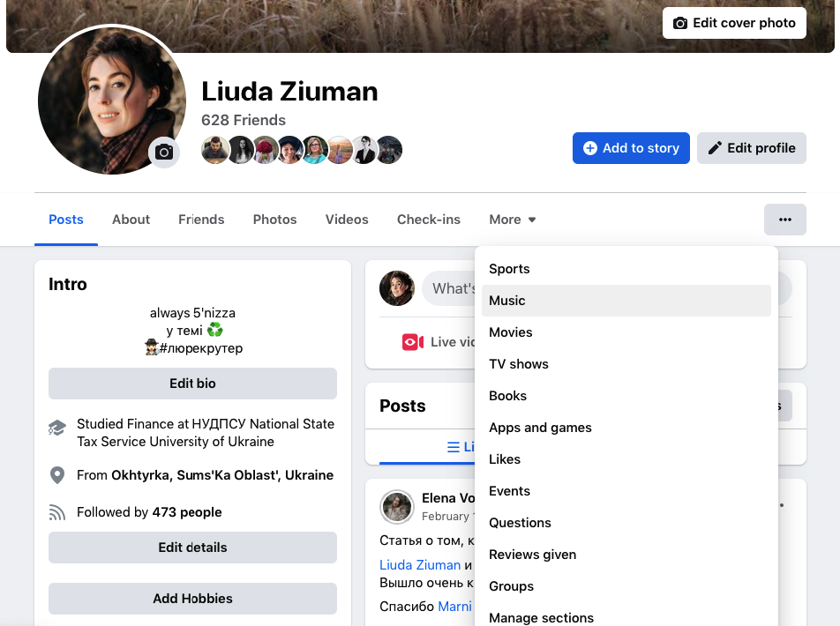840x626 pixels.
Task: Click the Elena post author name
Action: tap(448, 498)
